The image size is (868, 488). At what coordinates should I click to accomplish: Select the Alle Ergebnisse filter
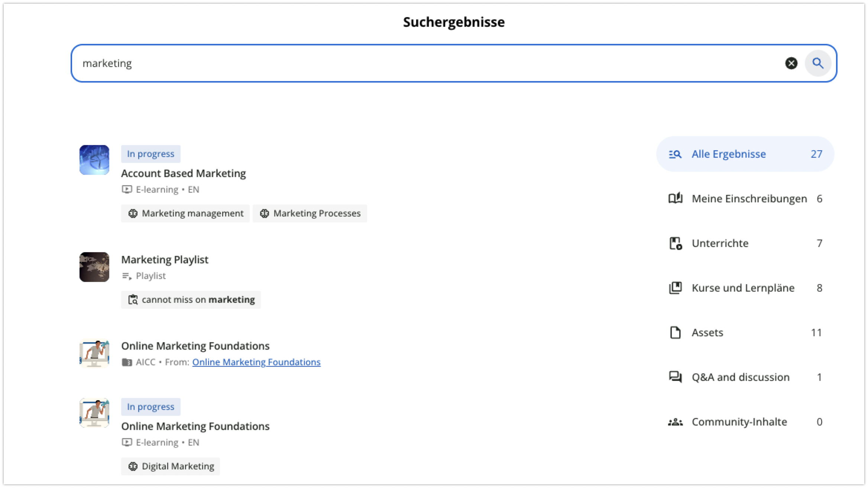pos(745,154)
